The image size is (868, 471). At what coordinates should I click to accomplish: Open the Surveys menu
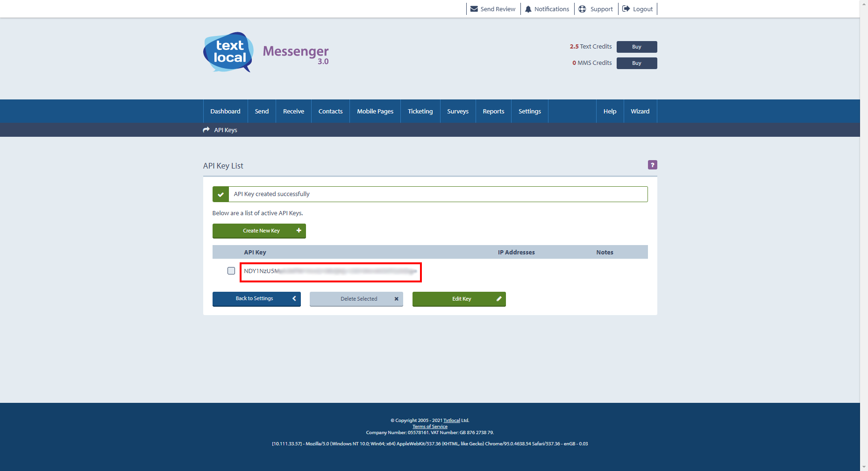point(458,111)
